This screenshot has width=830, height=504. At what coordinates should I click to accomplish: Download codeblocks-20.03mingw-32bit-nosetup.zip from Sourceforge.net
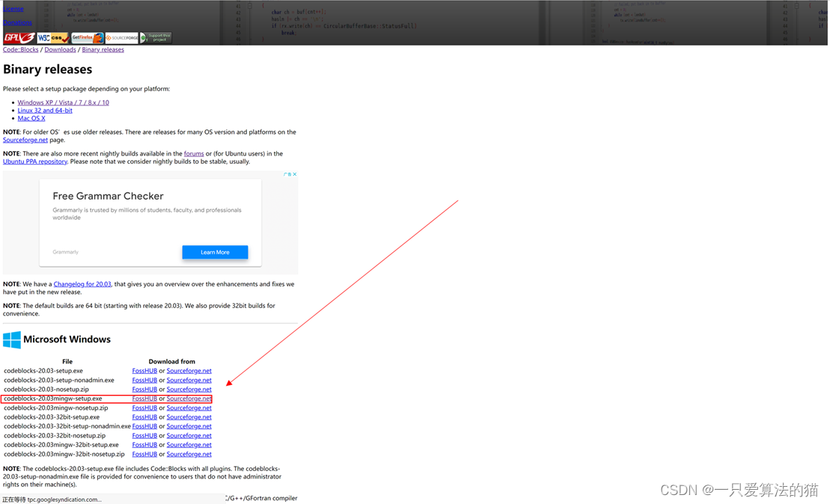click(x=189, y=455)
